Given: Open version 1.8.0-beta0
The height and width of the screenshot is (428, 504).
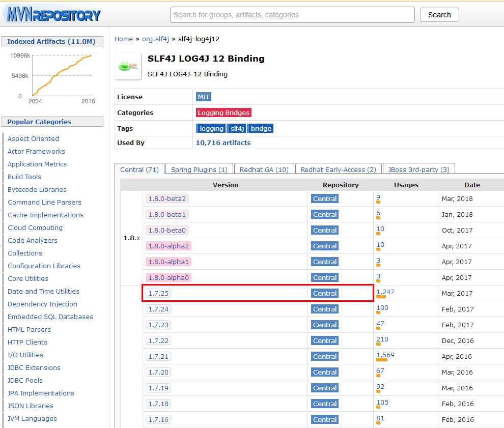Looking at the screenshot, I should point(167,230).
